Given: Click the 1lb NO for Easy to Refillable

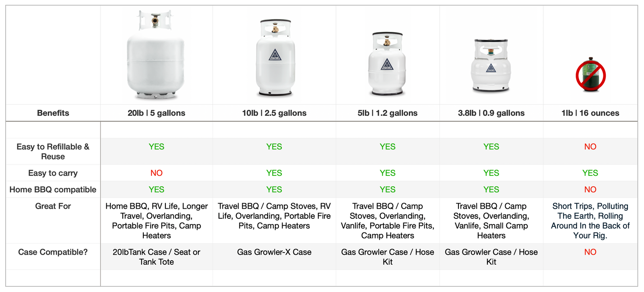Looking at the screenshot, I should pyautogui.click(x=590, y=147).
